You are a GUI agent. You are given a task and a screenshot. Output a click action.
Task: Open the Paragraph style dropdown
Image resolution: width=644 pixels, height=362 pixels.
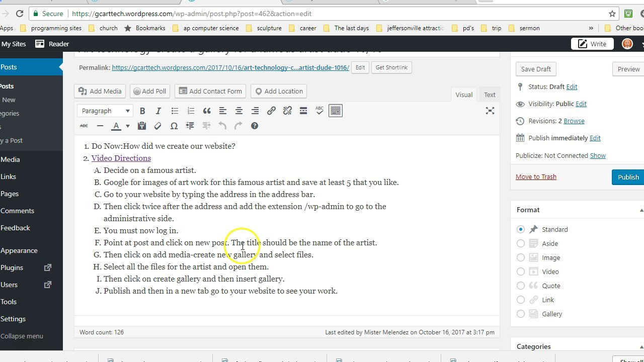(x=106, y=111)
